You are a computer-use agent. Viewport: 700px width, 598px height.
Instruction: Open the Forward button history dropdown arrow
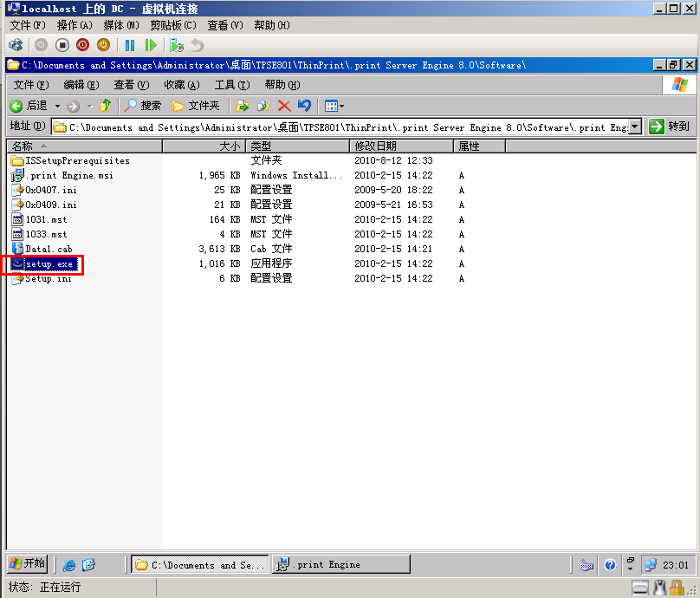click(x=90, y=106)
